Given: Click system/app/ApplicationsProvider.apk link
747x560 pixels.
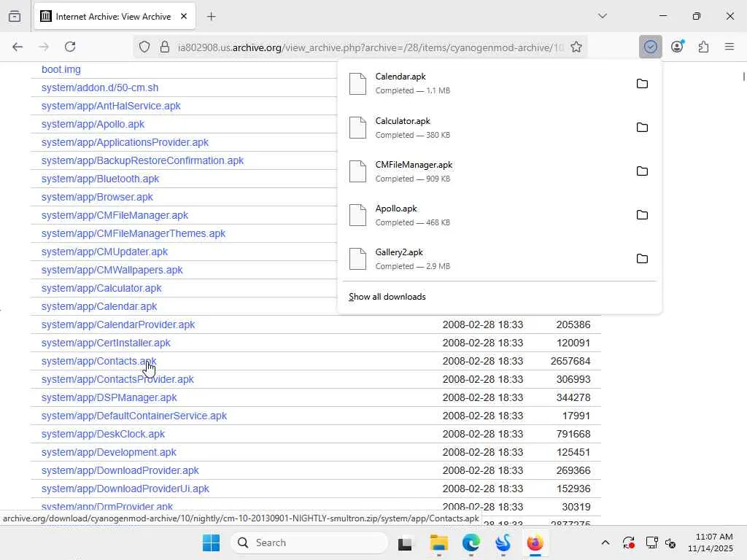Looking at the screenshot, I should [125, 142].
